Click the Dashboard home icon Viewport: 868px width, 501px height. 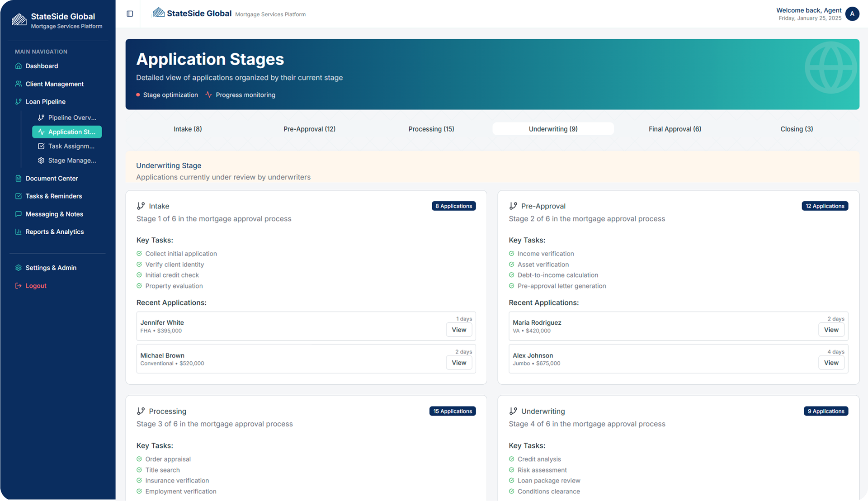tap(18, 66)
